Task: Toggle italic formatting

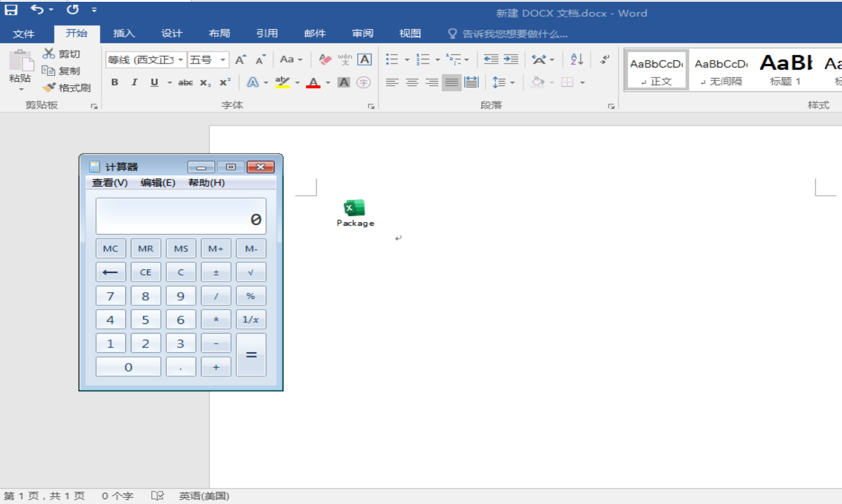Action: [134, 82]
